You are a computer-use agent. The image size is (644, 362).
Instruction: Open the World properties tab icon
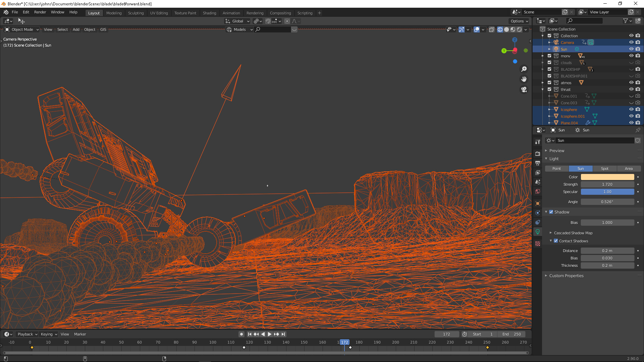click(x=538, y=192)
